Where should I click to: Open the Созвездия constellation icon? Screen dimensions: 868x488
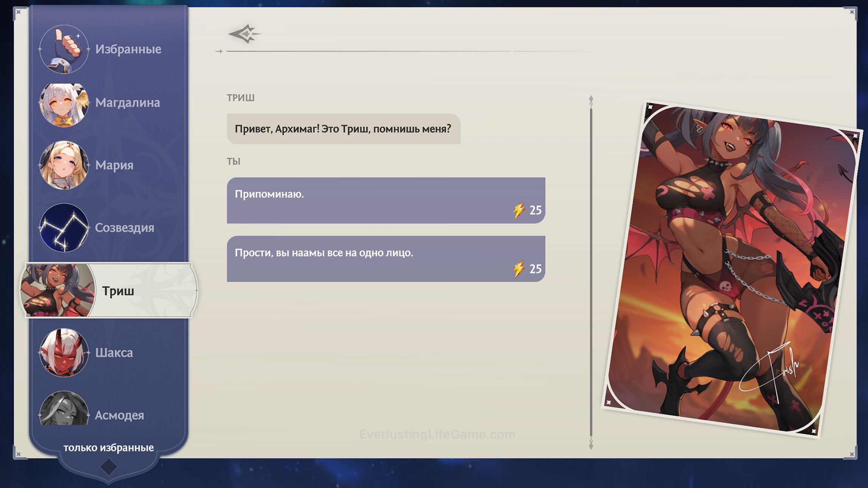tap(64, 227)
